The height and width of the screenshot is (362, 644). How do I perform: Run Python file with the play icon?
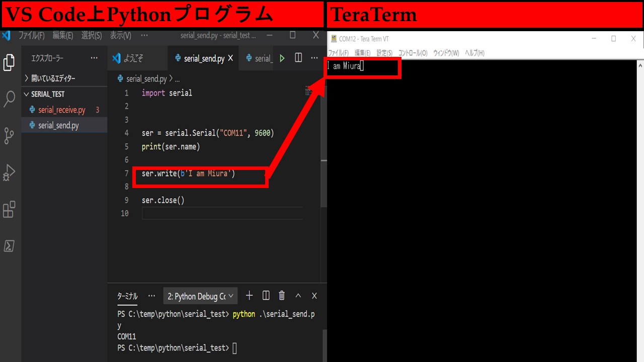tap(282, 58)
